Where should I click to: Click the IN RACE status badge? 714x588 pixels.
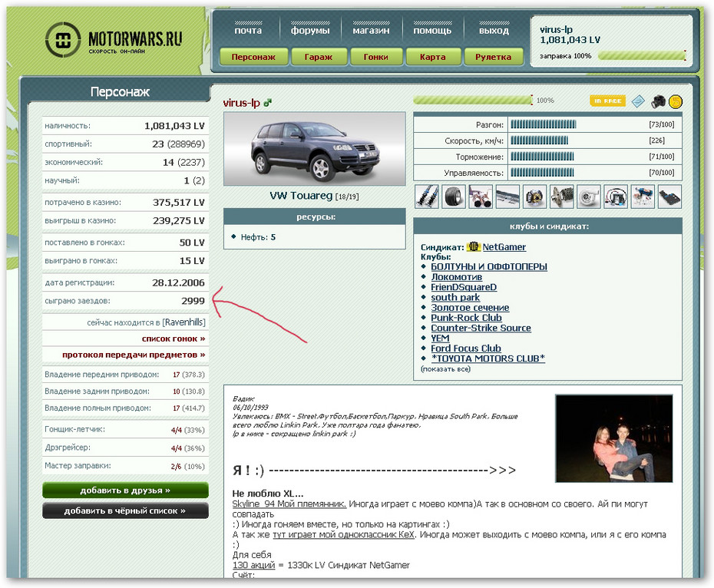pos(607,101)
